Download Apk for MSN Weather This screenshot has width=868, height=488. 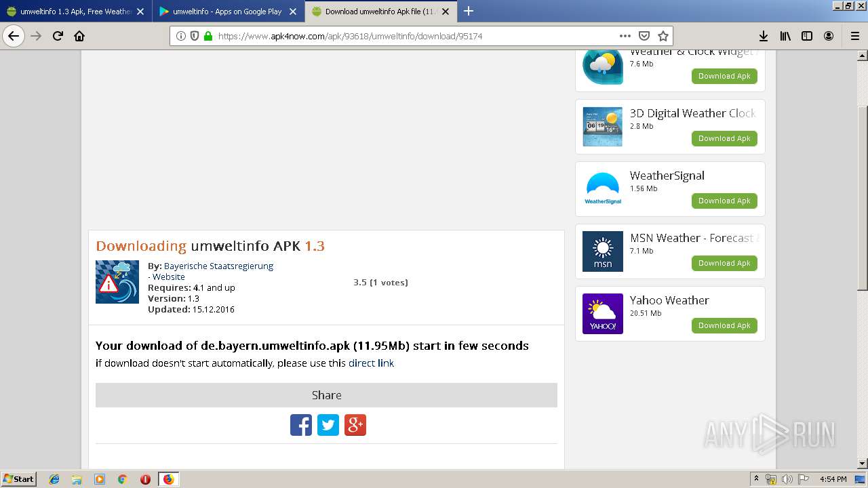724,263
